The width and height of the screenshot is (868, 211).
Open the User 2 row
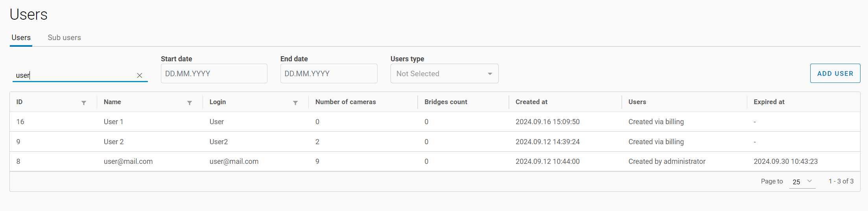tap(113, 142)
